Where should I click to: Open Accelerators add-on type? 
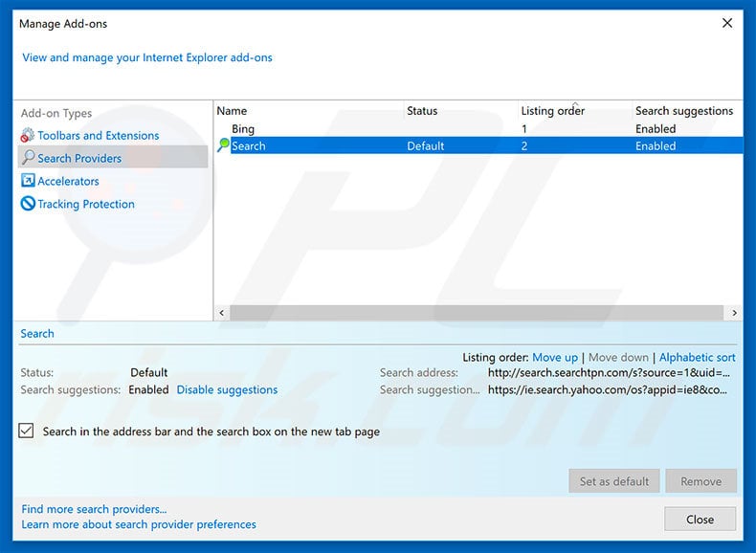[68, 181]
